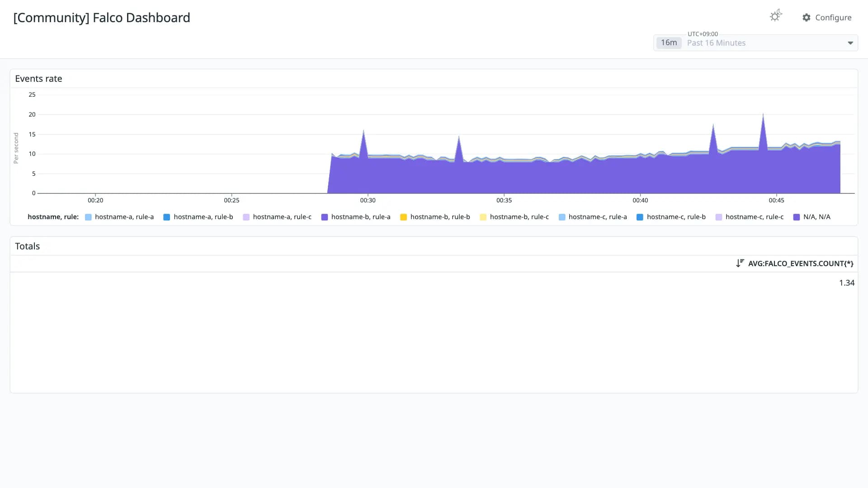868x488 pixels.
Task: Select legend label hostname-c, rule-a
Action: coord(598,217)
